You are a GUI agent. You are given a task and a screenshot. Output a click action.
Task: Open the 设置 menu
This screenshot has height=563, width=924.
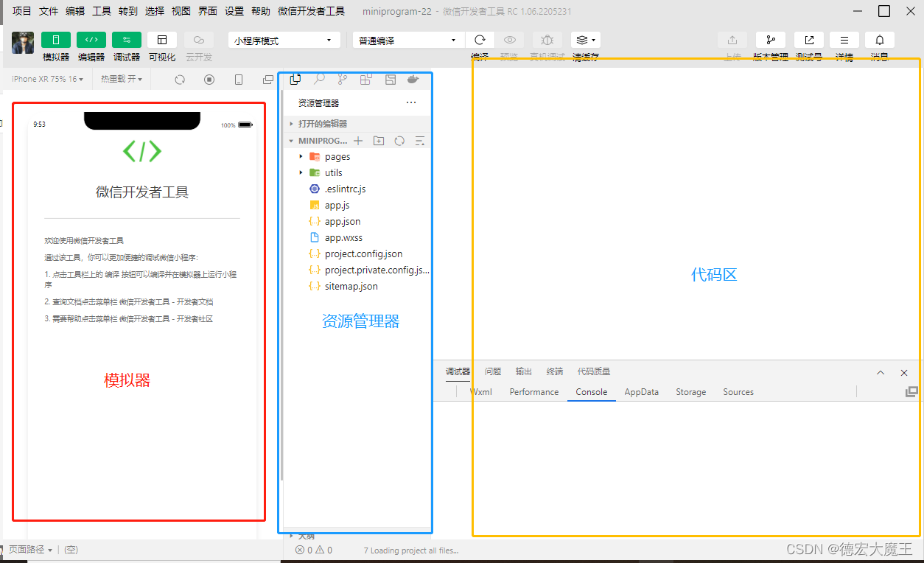(x=234, y=11)
